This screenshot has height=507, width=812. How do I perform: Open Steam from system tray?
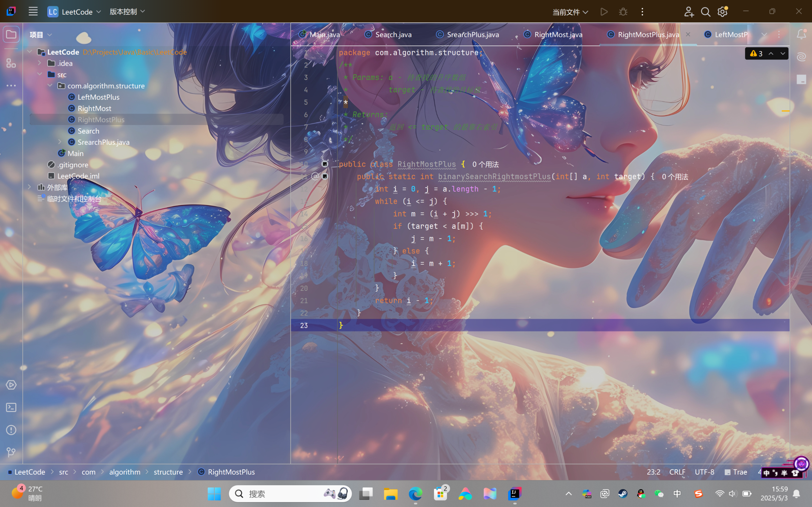[x=623, y=494]
